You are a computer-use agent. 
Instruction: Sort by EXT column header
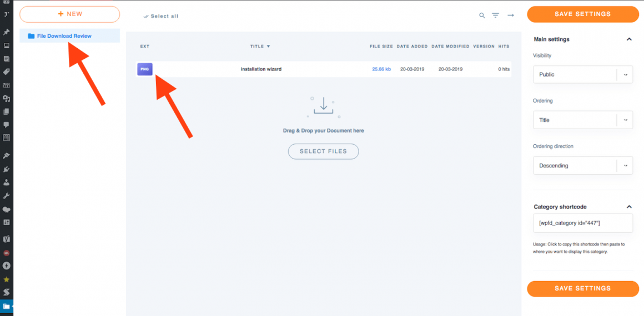[144, 47]
